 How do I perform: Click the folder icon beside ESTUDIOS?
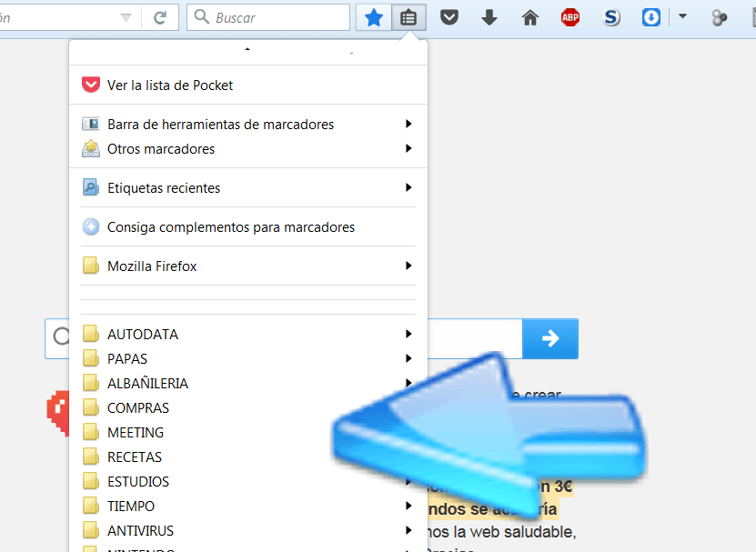pyautogui.click(x=91, y=481)
